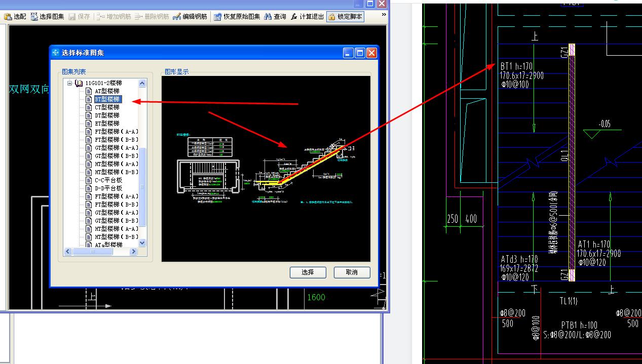Select the D-D平台板 entry
The image size is (642, 364).
pos(108,188)
